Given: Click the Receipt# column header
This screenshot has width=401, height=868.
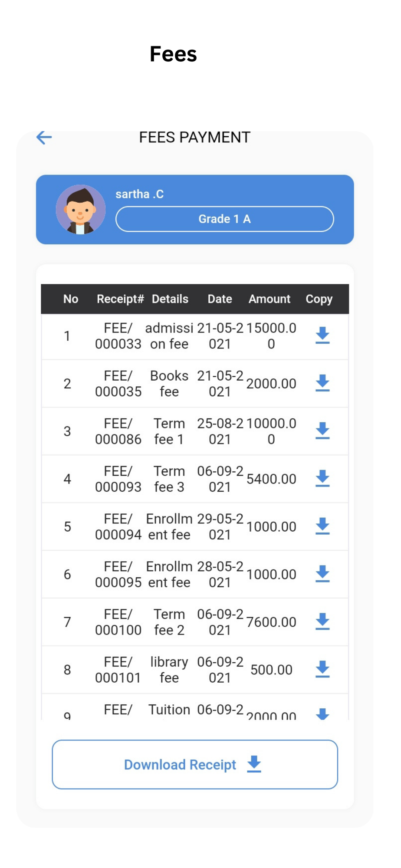Looking at the screenshot, I should click(x=120, y=299).
